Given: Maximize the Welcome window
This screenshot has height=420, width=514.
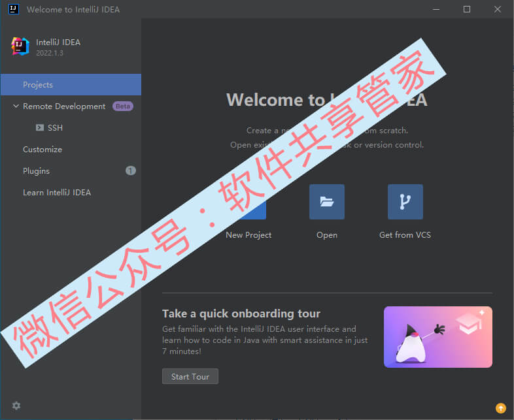Looking at the screenshot, I should pos(467,9).
